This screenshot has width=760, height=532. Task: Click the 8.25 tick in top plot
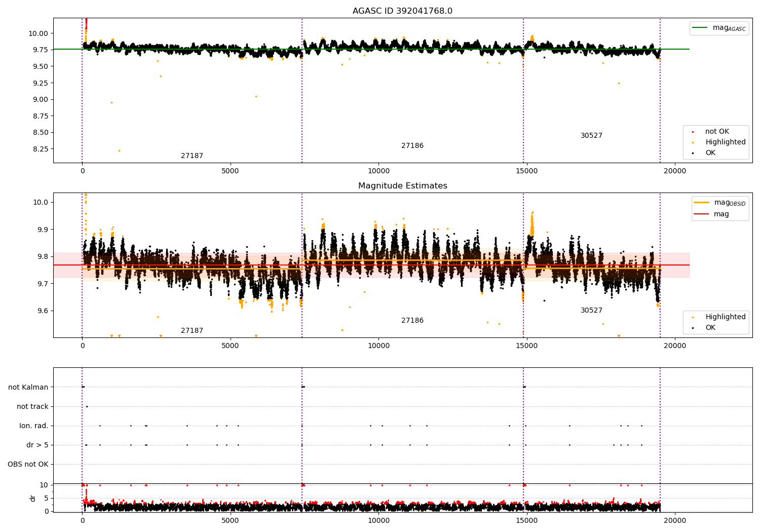coord(40,149)
